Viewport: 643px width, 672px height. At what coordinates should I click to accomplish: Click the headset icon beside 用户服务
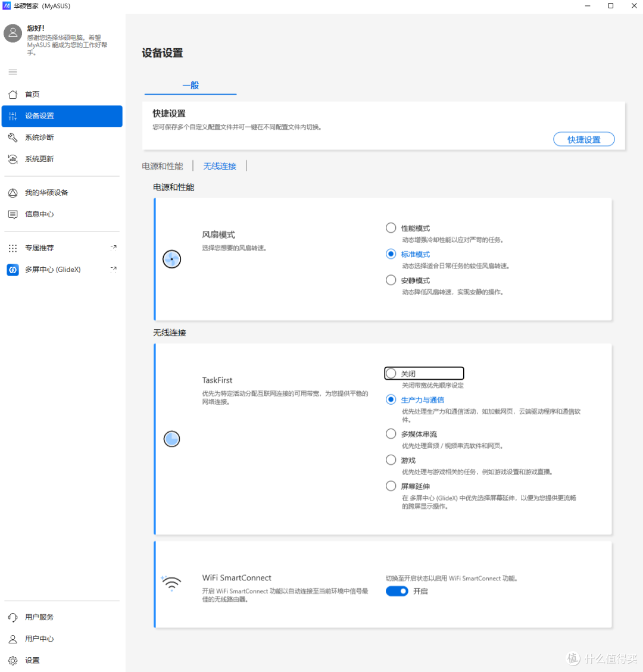pos(13,617)
